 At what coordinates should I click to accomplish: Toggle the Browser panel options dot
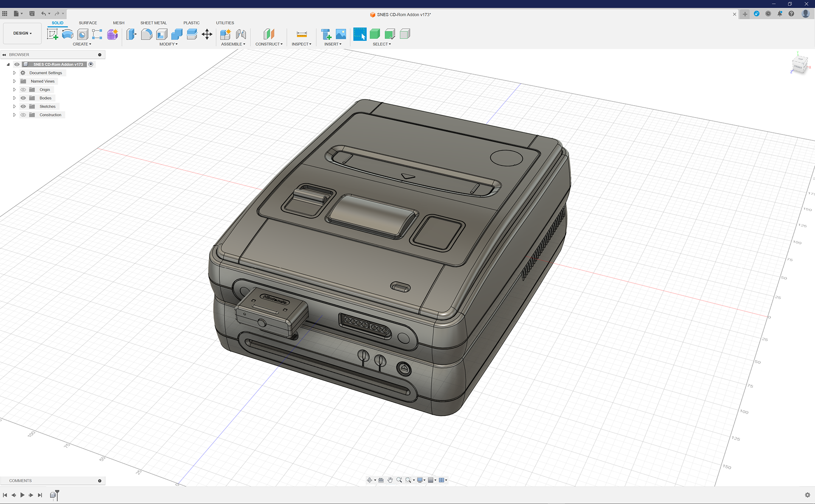100,55
